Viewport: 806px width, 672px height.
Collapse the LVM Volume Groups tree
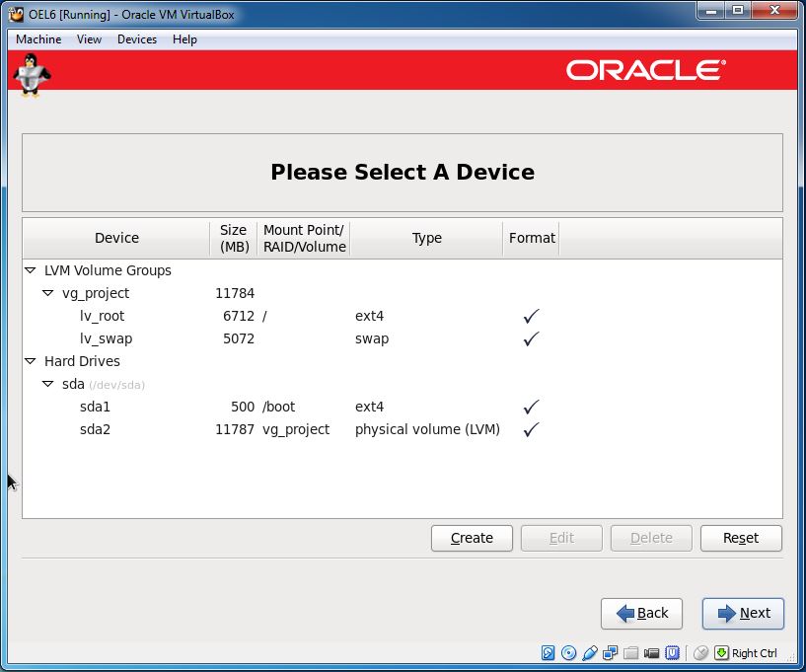tap(29, 270)
